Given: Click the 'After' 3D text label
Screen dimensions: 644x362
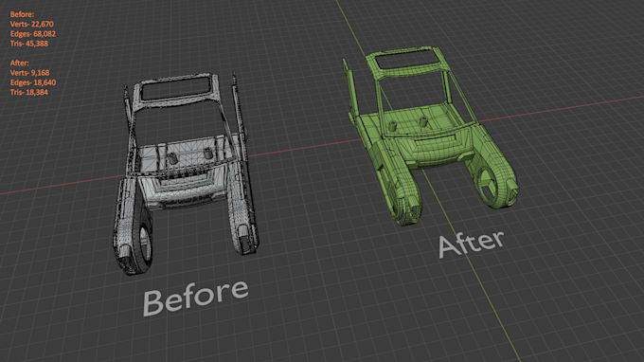Looking at the screenshot, I should click(471, 244).
